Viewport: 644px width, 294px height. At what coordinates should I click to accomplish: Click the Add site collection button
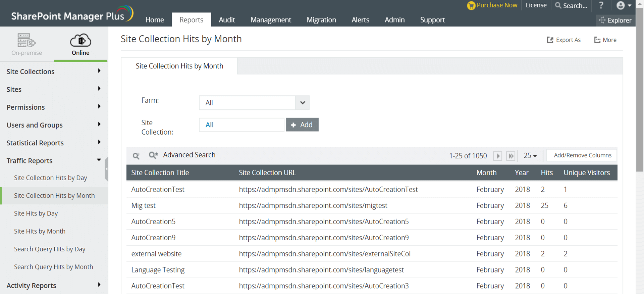point(302,125)
